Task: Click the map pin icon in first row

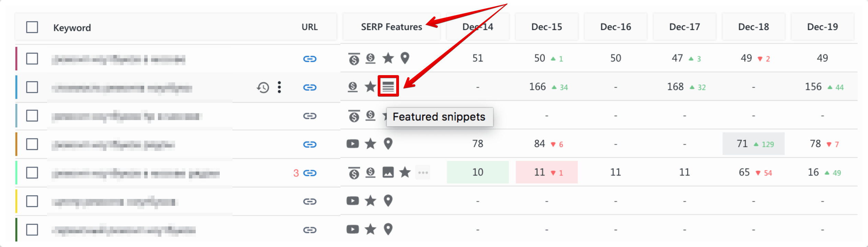Action: [x=405, y=58]
